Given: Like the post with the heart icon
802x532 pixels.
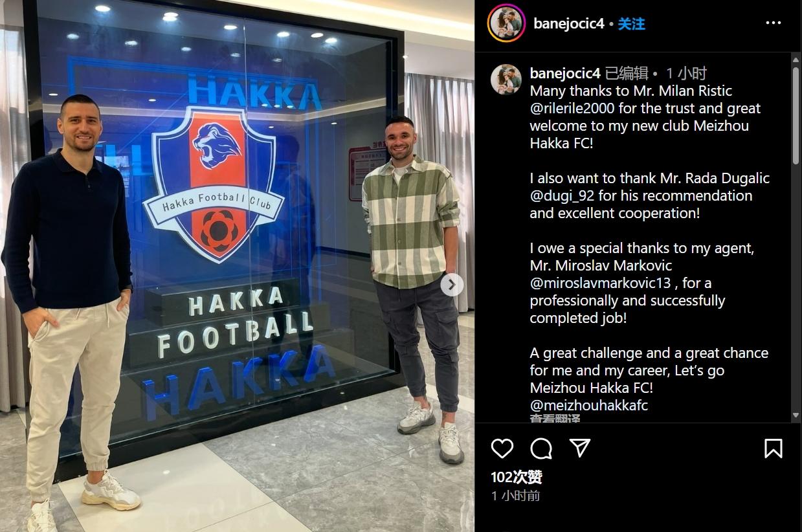Looking at the screenshot, I should [x=502, y=449].
